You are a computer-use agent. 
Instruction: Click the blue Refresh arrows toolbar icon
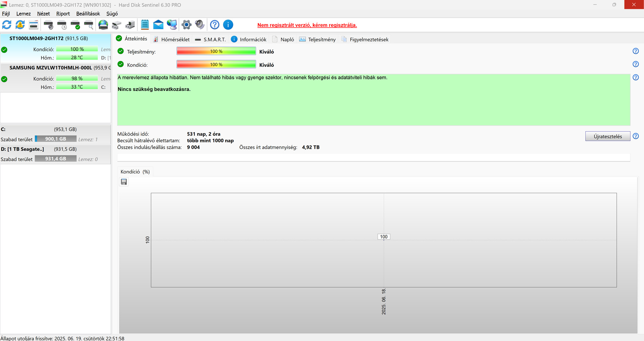coord(7,25)
